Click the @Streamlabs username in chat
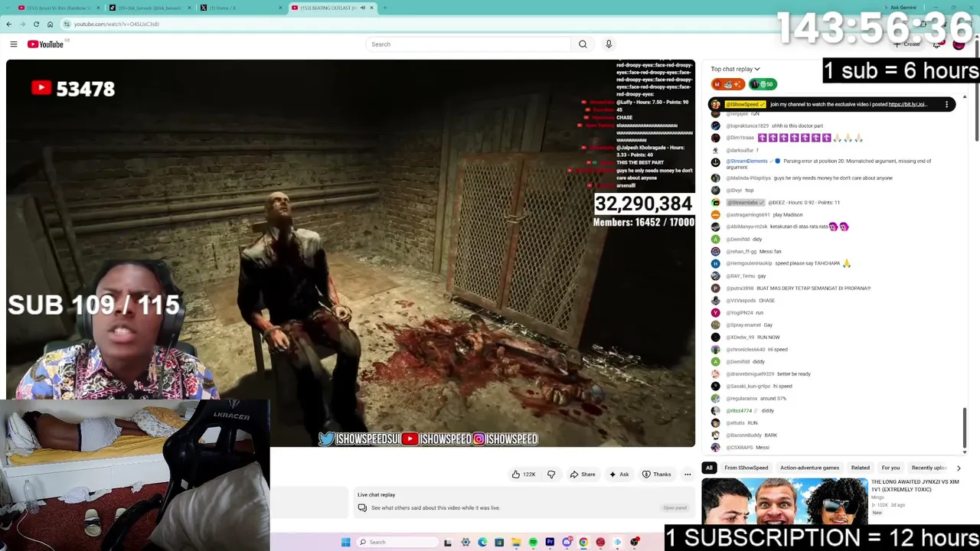 pyautogui.click(x=744, y=203)
